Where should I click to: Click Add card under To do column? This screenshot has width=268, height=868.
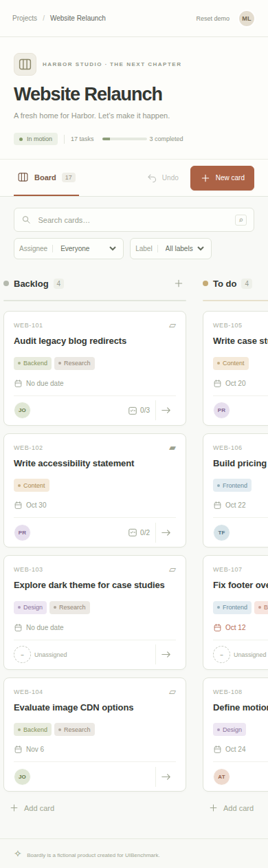click(x=232, y=808)
